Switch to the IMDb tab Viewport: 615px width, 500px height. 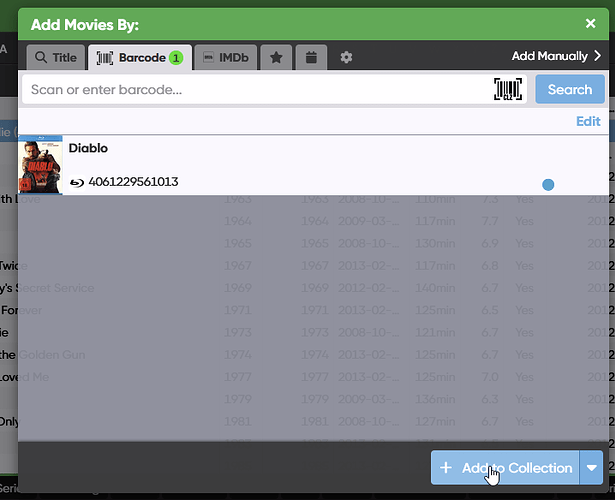coord(226,58)
